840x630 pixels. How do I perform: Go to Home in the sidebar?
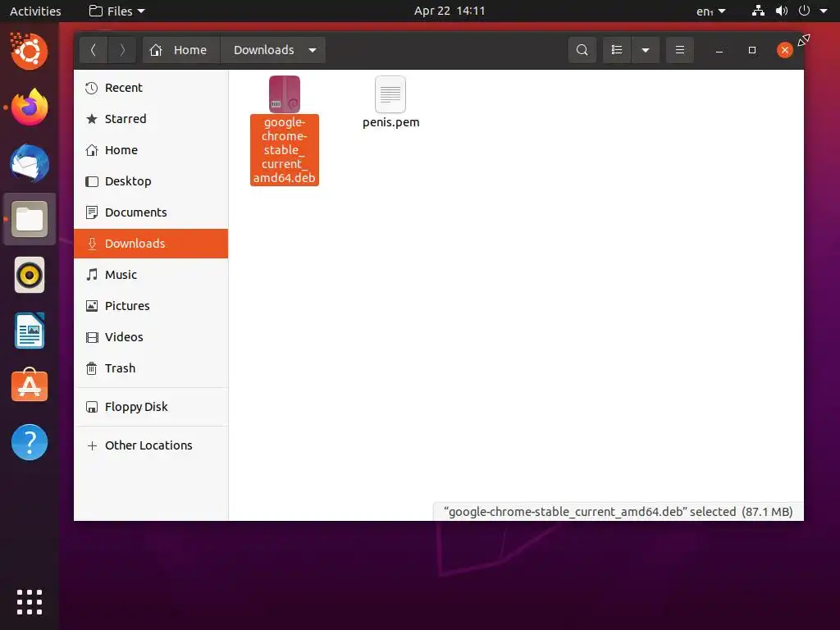(x=151, y=150)
